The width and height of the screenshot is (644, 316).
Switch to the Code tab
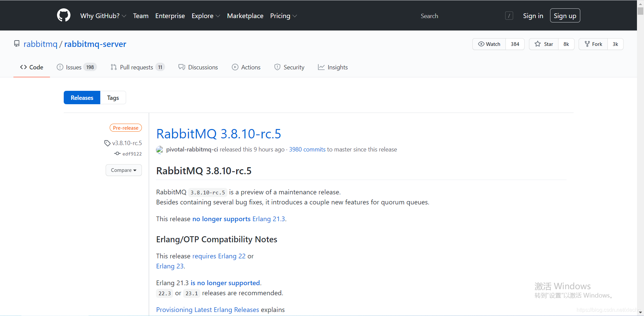[x=32, y=67]
